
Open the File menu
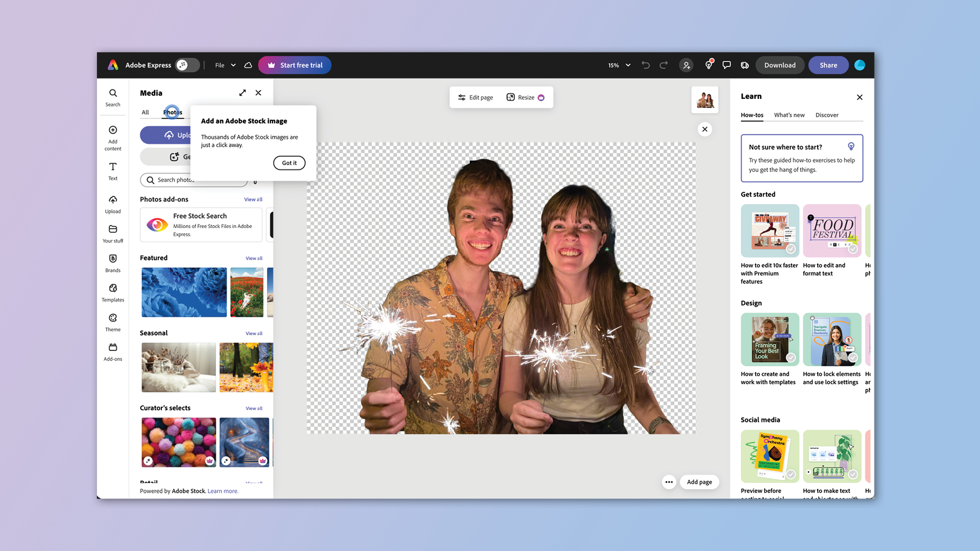224,65
